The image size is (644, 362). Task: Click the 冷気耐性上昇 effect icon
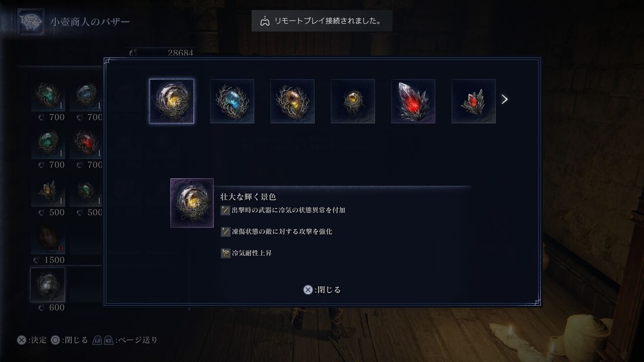[225, 253]
